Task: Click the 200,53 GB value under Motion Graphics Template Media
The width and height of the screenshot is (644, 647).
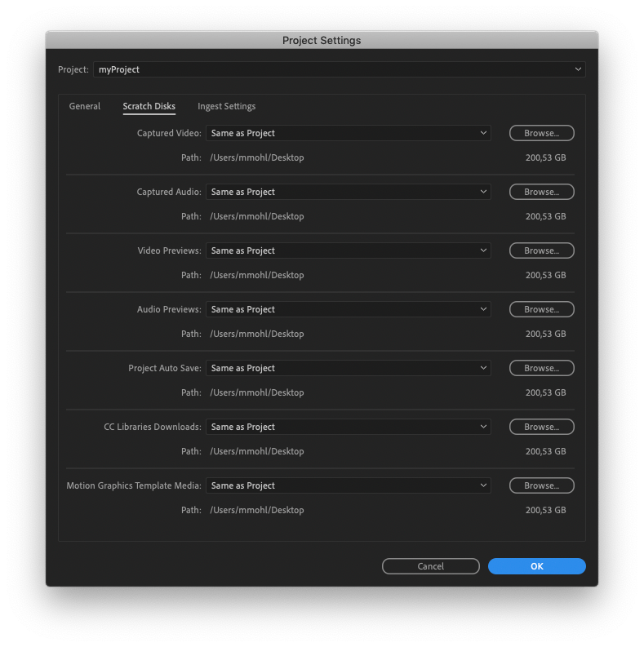Action: 545,510
